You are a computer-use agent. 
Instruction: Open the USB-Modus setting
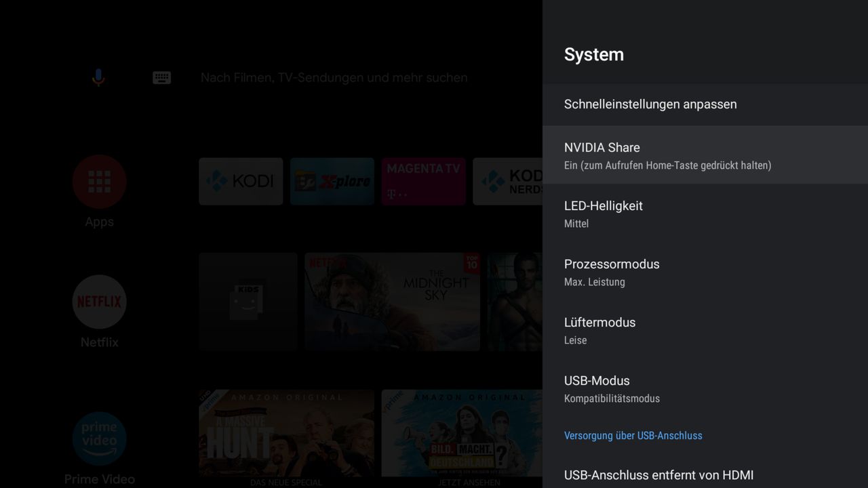705,388
